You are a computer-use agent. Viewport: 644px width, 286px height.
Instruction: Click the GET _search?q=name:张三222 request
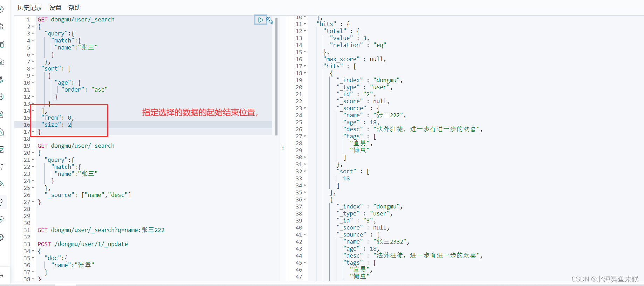coord(101,230)
